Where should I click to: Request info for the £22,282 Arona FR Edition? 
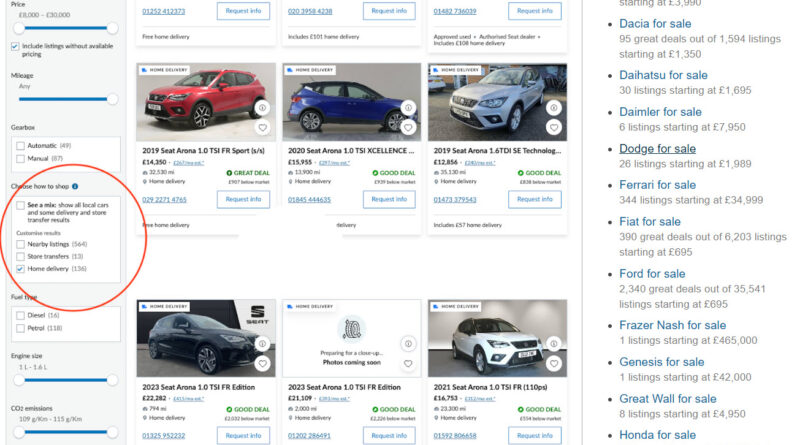[243, 436]
